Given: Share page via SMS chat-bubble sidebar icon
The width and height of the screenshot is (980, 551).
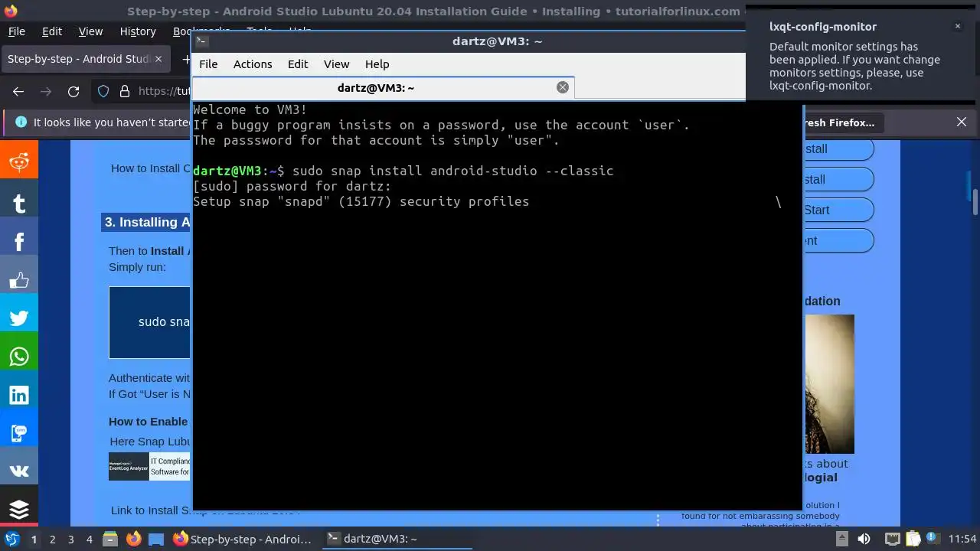Looking at the screenshot, I should pyautogui.click(x=19, y=433).
